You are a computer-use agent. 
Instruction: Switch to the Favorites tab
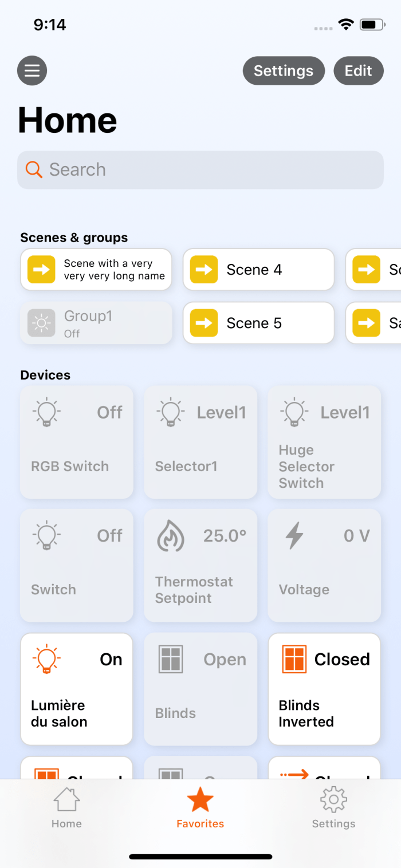(x=200, y=807)
